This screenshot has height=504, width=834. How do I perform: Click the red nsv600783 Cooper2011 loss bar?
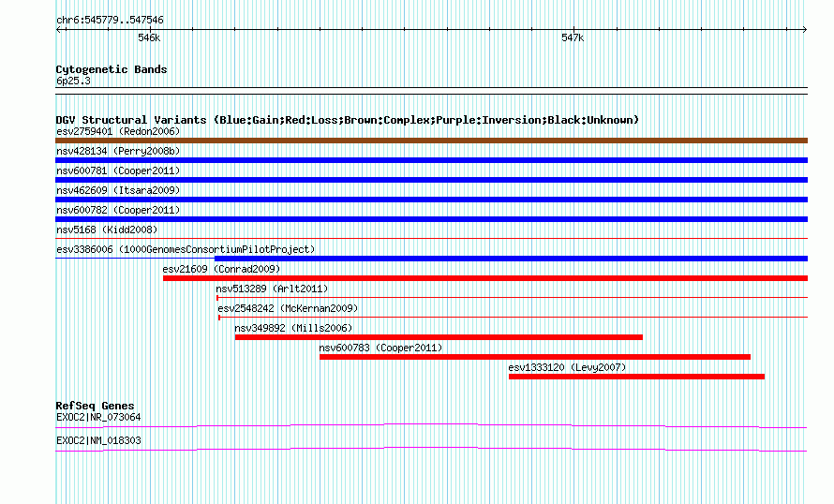tap(535, 357)
